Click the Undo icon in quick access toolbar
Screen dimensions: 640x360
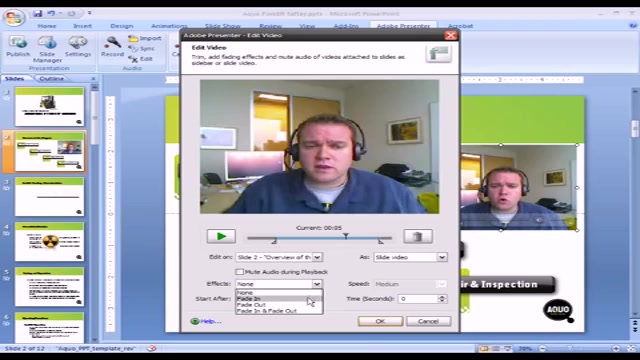tap(51, 13)
